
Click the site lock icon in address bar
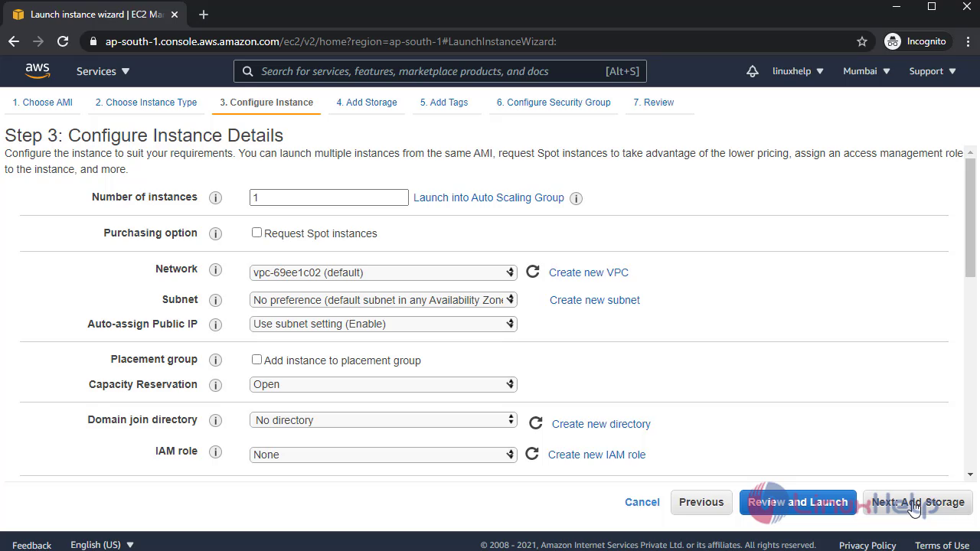[x=93, y=41]
